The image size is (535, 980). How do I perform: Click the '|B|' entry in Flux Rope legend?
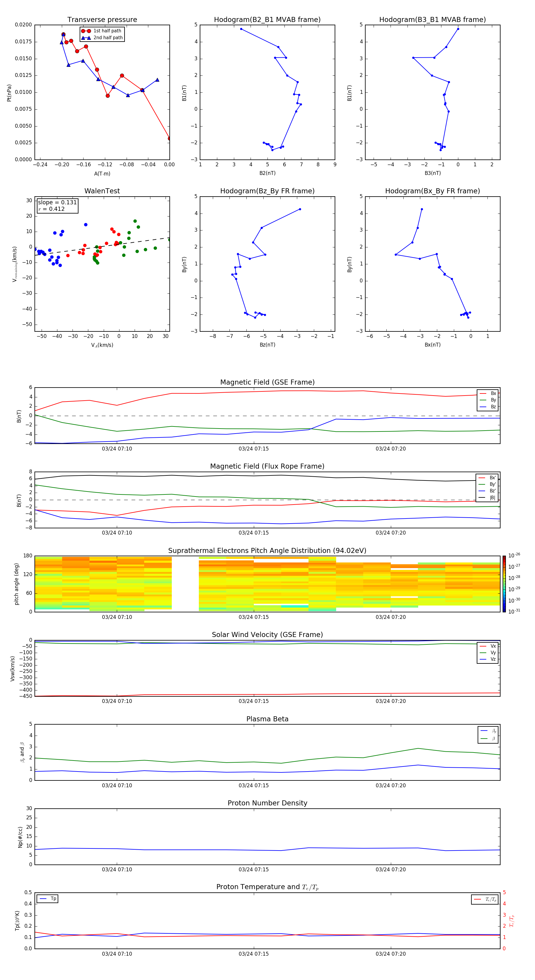487,498
